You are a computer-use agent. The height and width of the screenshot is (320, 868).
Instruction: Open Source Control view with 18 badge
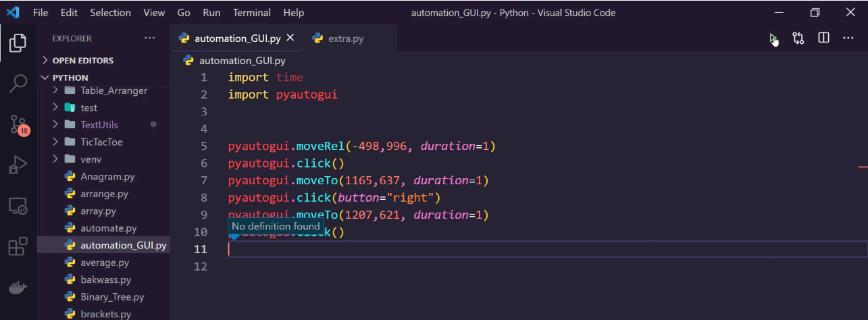[x=18, y=124]
